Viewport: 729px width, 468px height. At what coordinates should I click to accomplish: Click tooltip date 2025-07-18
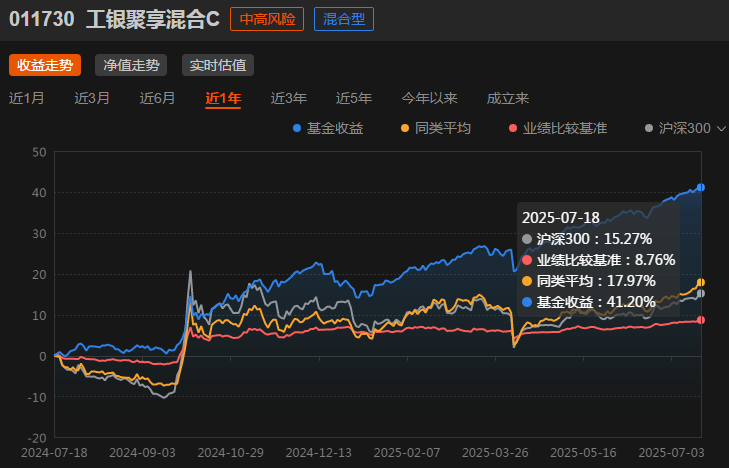coord(561,218)
